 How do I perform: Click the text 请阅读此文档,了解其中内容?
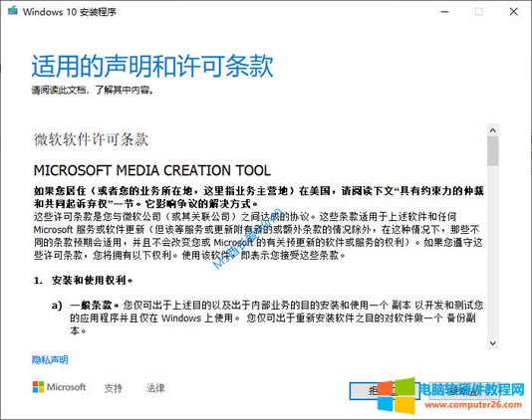(x=93, y=91)
